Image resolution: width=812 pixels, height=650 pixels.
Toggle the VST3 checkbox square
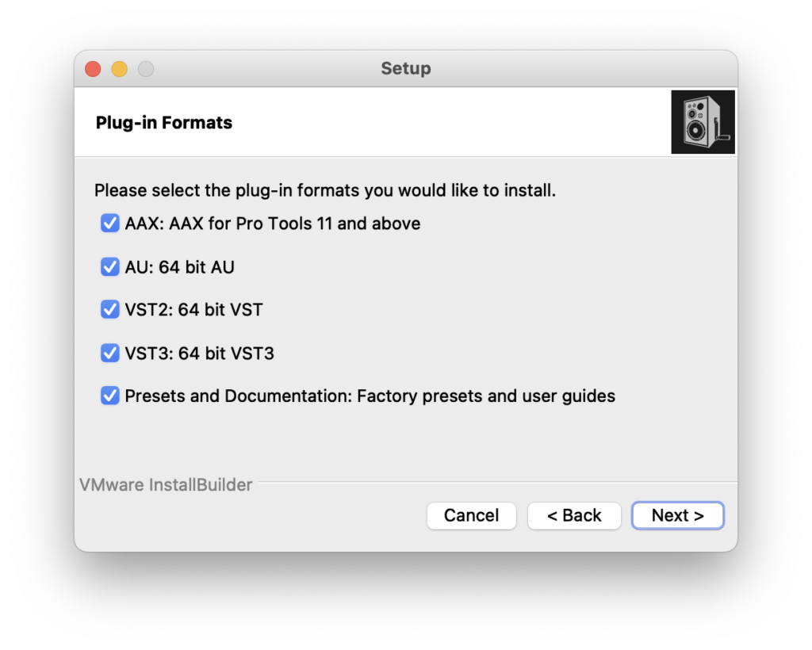click(110, 353)
